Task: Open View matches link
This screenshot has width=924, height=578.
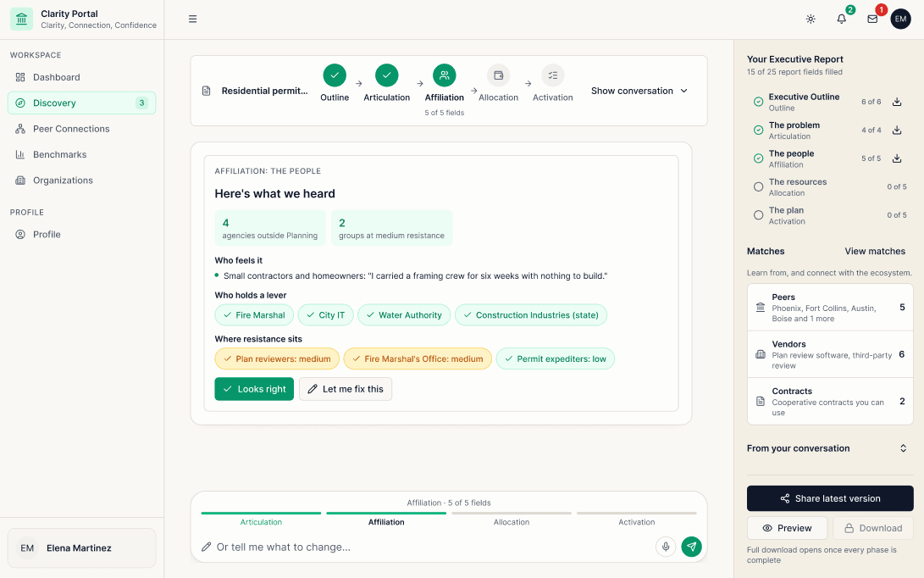Action: (875, 251)
